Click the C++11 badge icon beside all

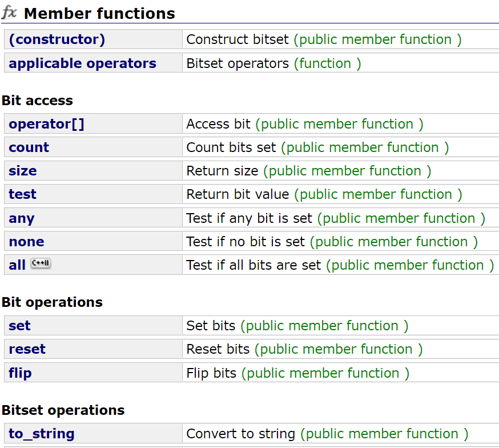(x=41, y=264)
